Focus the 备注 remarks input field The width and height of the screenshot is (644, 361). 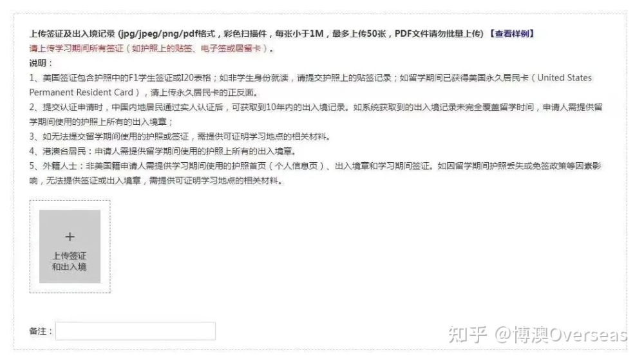[x=135, y=331]
